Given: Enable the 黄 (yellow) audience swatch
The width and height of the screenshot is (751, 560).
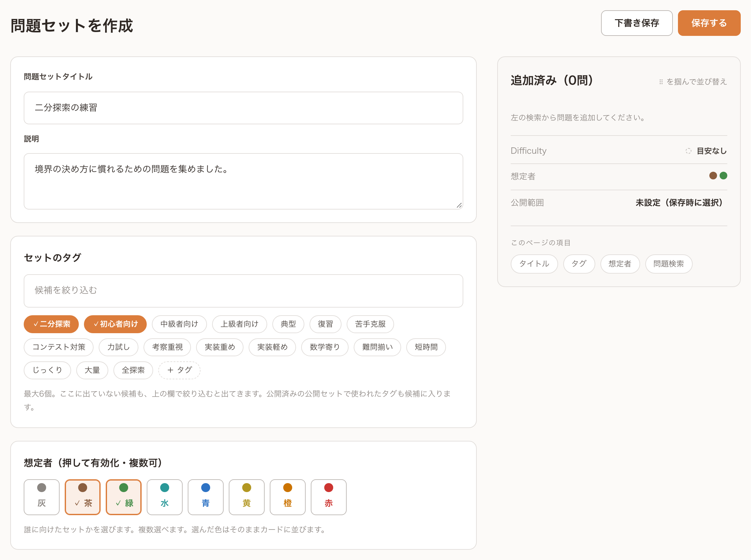Looking at the screenshot, I should click(x=247, y=497).
